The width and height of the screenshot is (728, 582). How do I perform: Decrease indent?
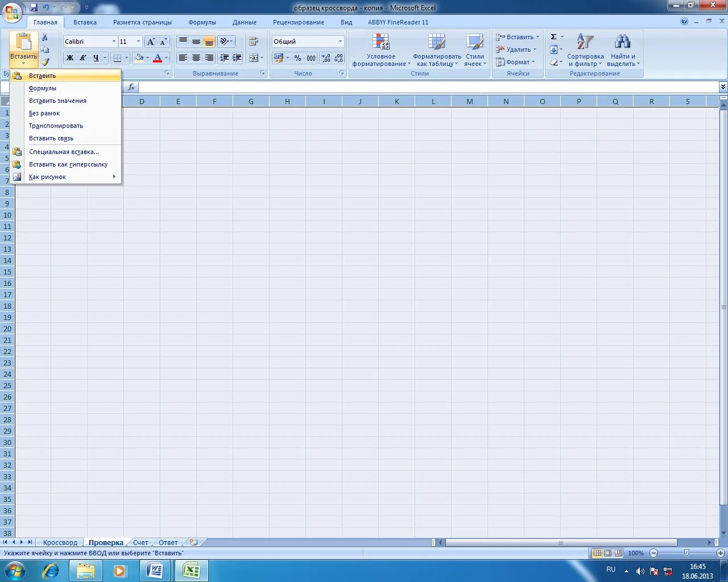click(x=224, y=58)
